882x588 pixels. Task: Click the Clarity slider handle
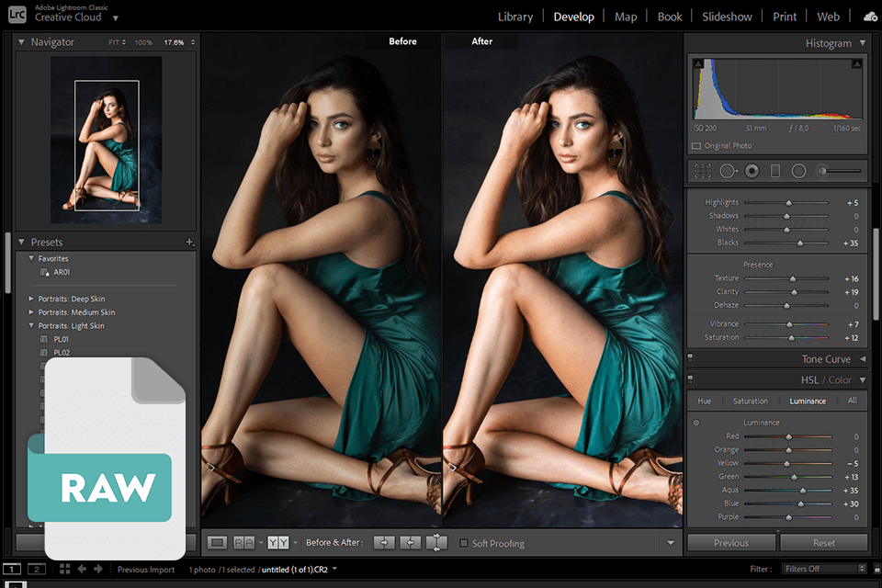pos(795,292)
